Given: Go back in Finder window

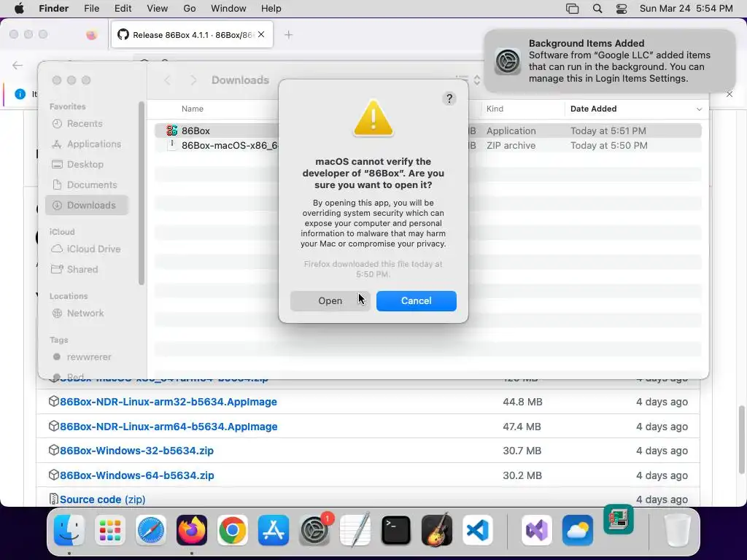Looking at the screenshot, I should pyautogui.click(x=167, y=80).
